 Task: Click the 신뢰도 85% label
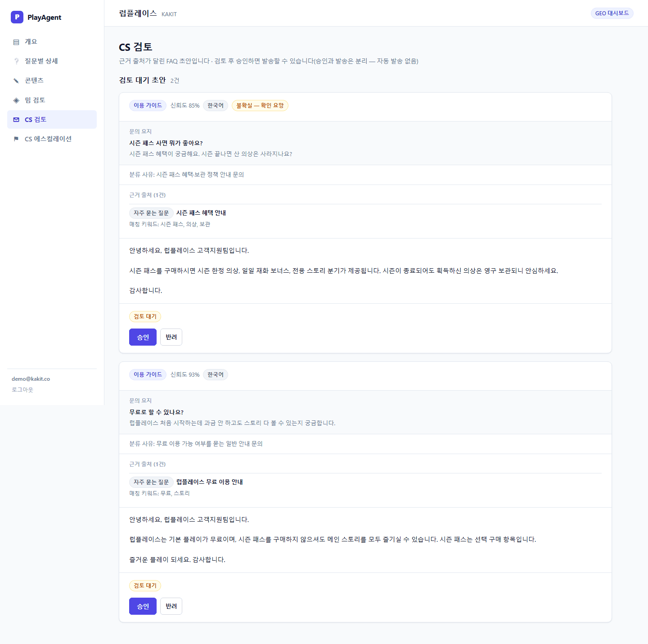pyautogui.click(x=185, y=106)
